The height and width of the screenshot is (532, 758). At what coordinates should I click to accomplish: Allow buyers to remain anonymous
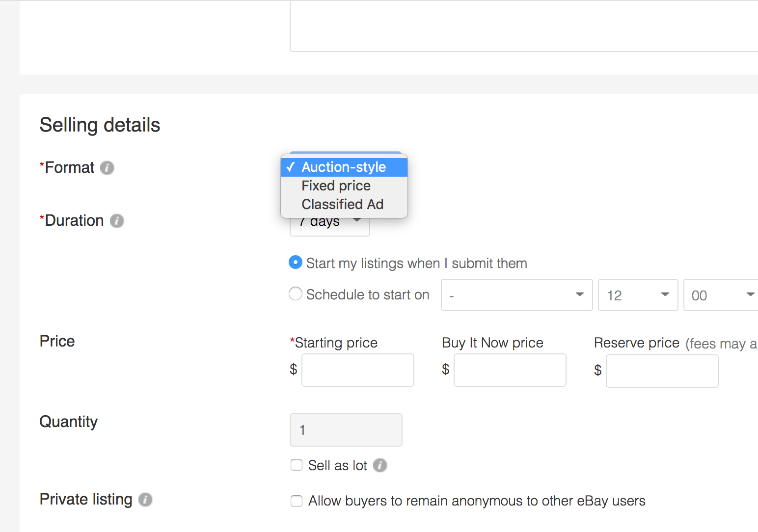click(297, 501)
